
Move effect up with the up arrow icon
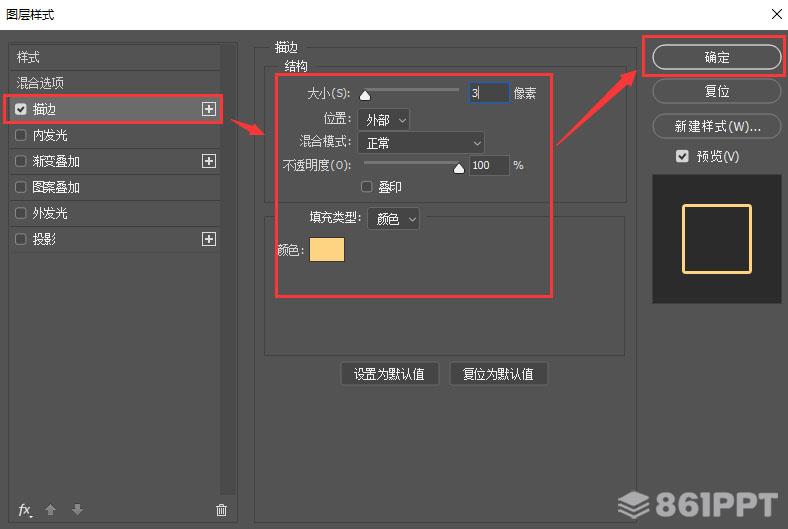pos(50,510)
